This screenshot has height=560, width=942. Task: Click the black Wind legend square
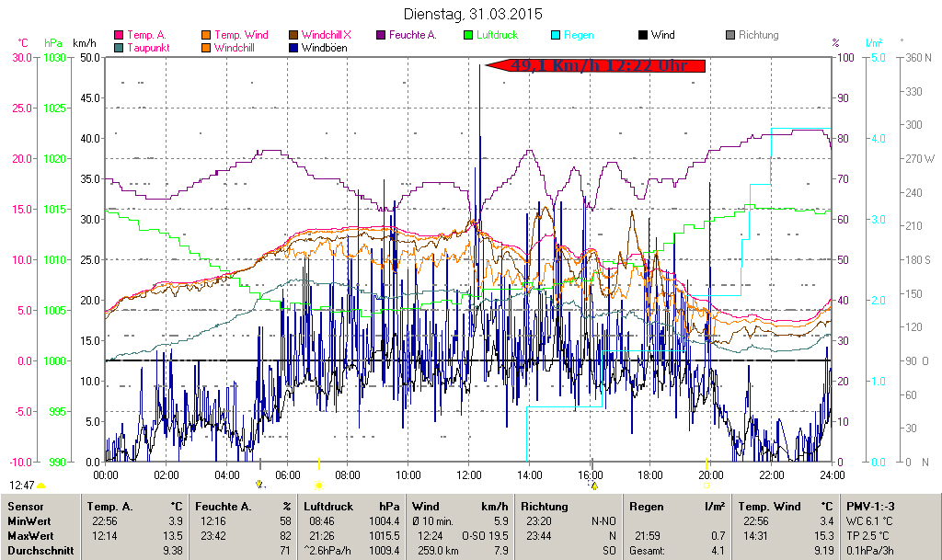(x=643, y=35)
